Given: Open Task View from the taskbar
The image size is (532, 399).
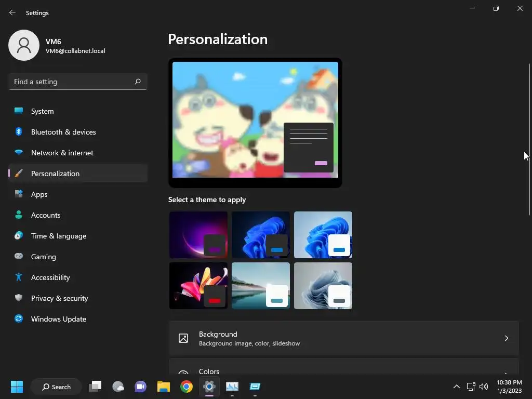Looking at the screenshot, I should click(x=95, y=387).
